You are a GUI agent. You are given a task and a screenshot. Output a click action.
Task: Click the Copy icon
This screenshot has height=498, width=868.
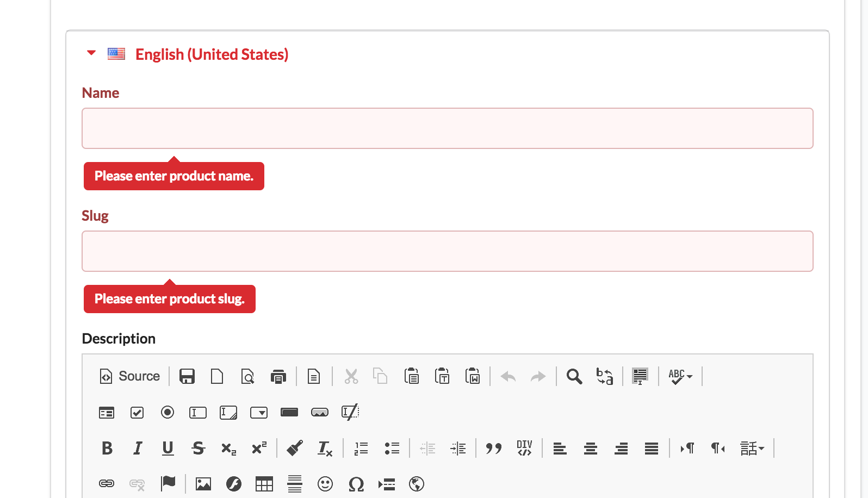(x=380, y=376)
